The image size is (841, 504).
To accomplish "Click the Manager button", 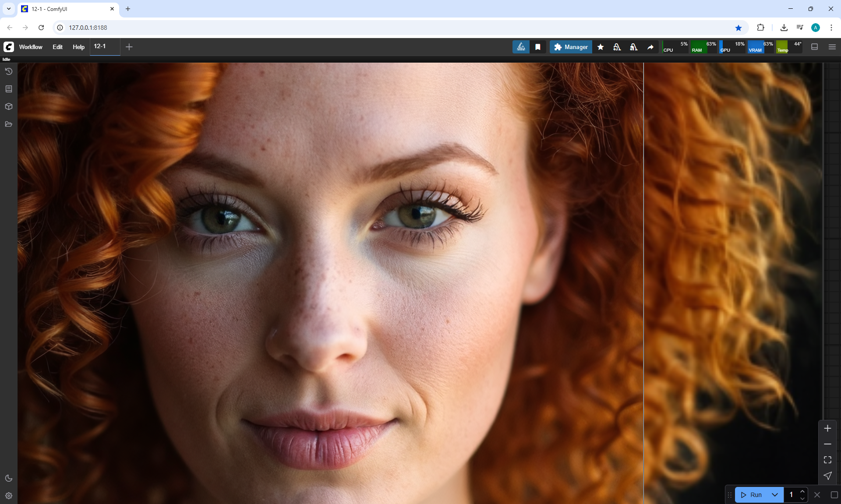I will click(571, 47).
